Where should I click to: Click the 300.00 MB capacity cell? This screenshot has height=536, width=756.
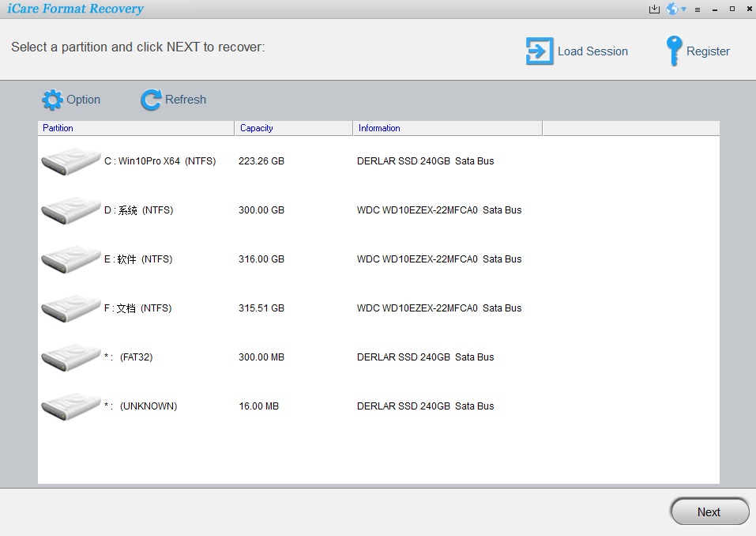point(261,357)
